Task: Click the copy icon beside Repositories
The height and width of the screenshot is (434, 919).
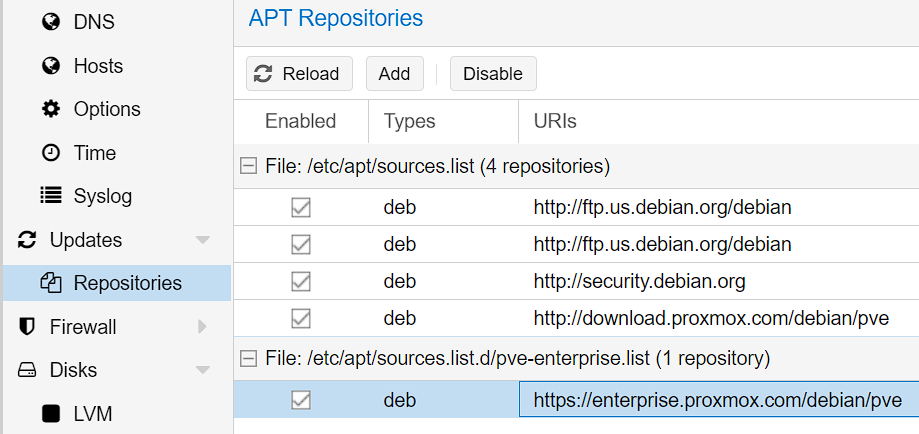Action: click(x=51, y=283)
